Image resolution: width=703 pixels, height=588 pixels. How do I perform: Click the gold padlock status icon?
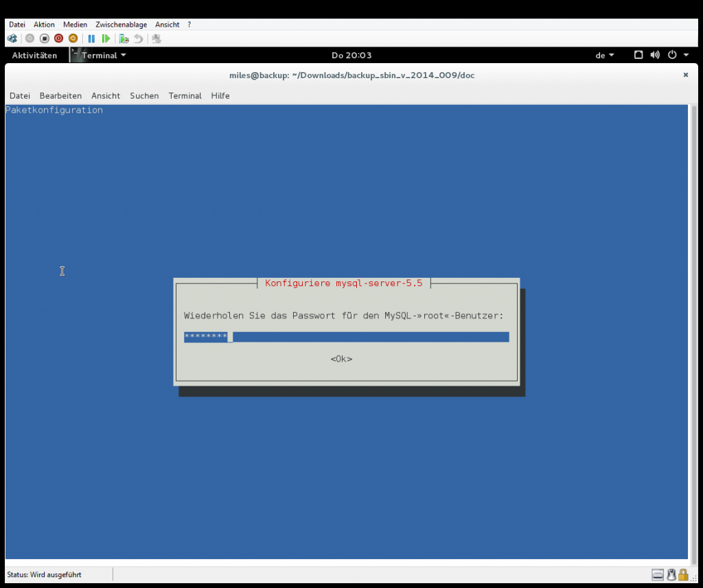point(683,574)
